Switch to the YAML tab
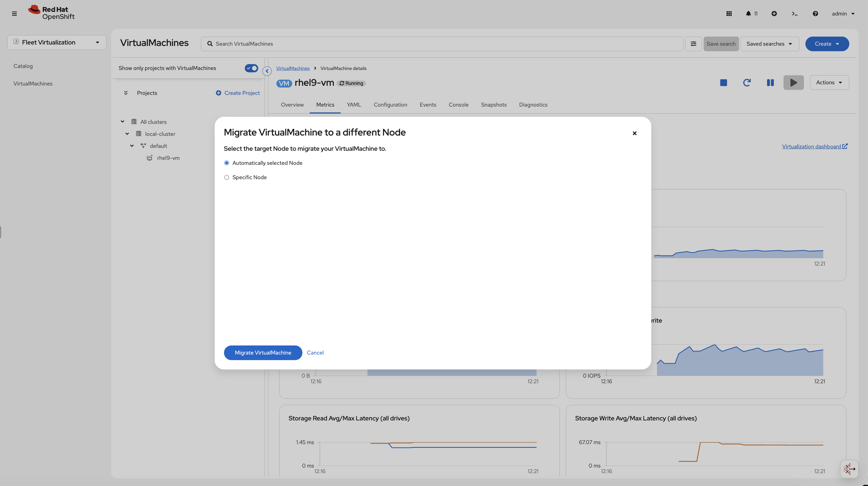The image size is (868, 486). (x=354, y=105)
